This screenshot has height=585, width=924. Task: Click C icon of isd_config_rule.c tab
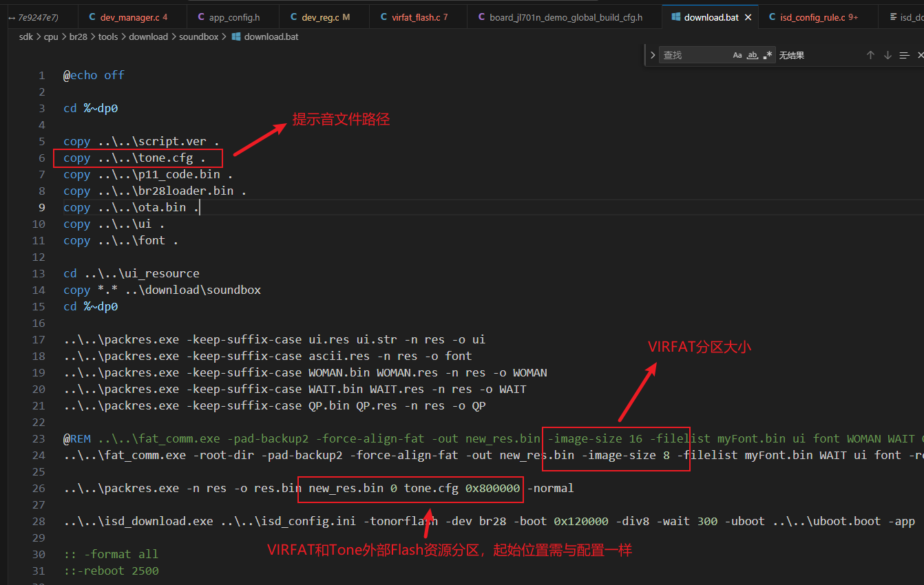click(773, 17)
